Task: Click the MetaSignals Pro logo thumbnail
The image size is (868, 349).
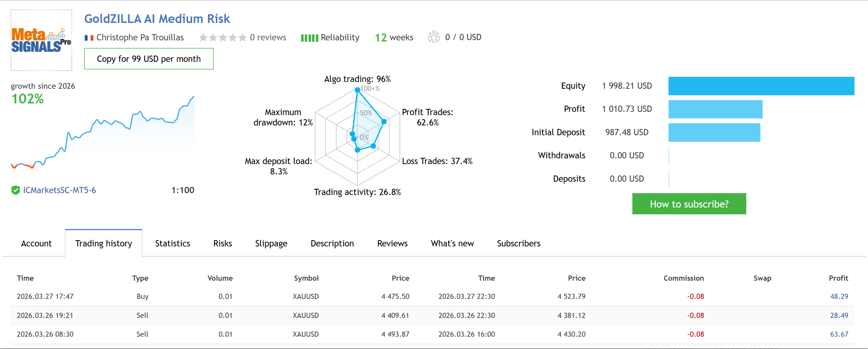Action: coord(41,40)
